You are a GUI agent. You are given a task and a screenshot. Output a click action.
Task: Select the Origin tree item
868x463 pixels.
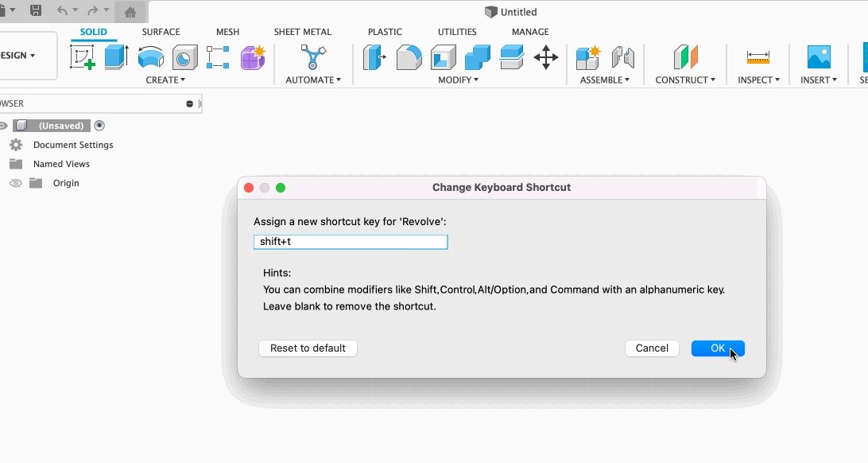coord(66,183)
